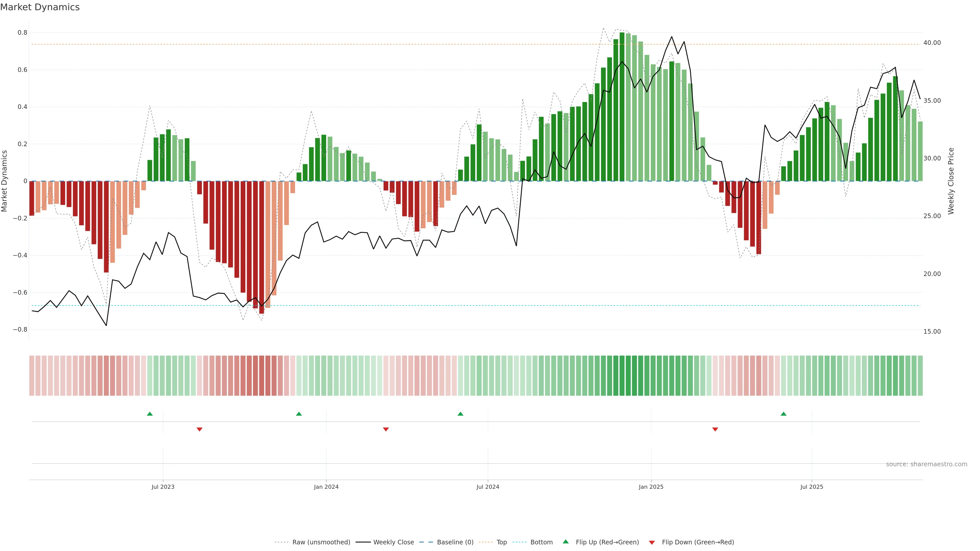Viewport: 980px width, 551px height.
Task: Select the red flip-down triangle after Jan 2025
Action: [715, 429]
